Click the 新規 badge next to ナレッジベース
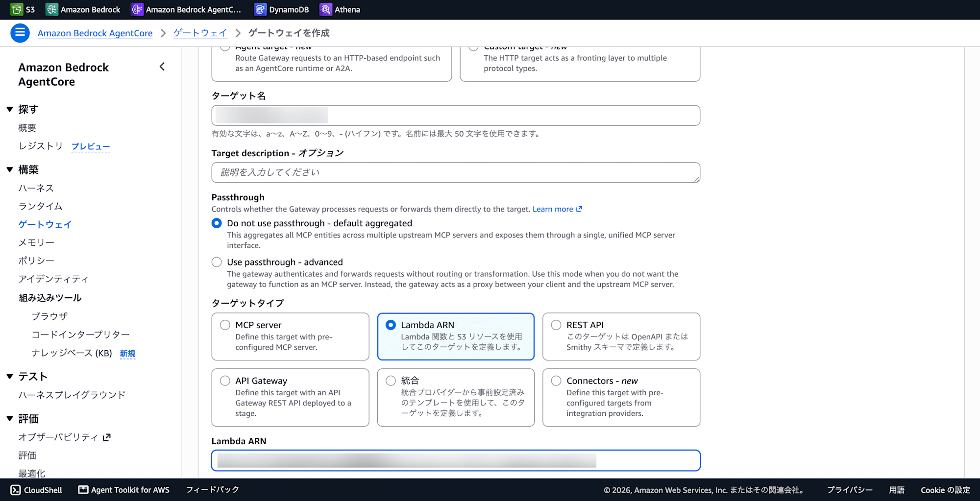Screen dimensions: 980x501 click(x=127, y=354)
